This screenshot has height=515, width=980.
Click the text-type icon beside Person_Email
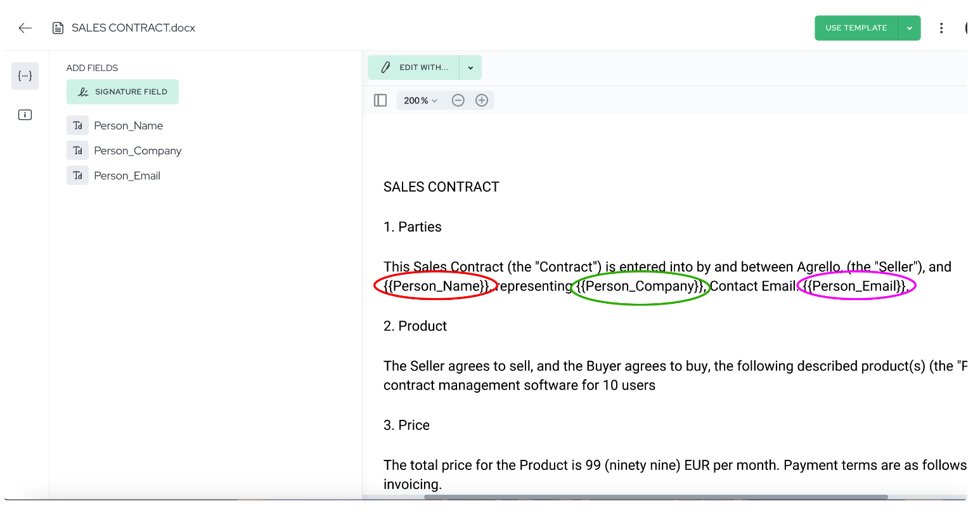pyautogui.click(x=77, y=176)
